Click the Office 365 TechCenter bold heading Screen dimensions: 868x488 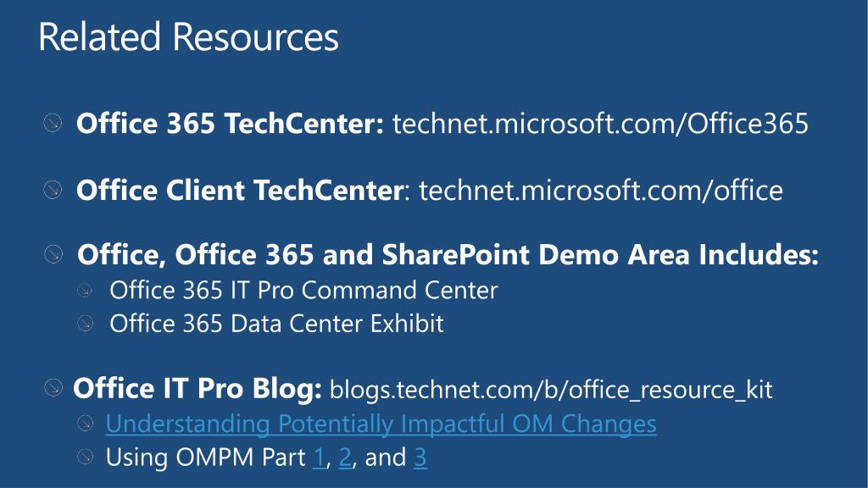click(230, 123)
